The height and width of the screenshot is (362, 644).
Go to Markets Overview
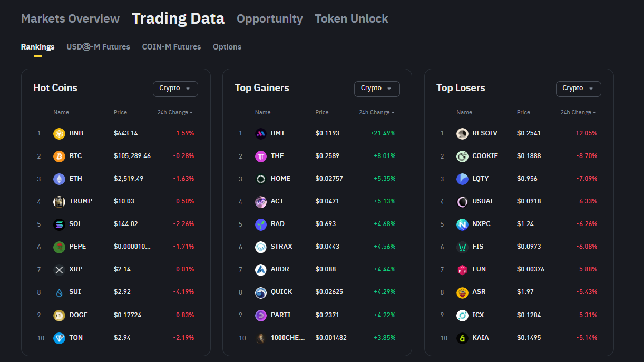70,19
